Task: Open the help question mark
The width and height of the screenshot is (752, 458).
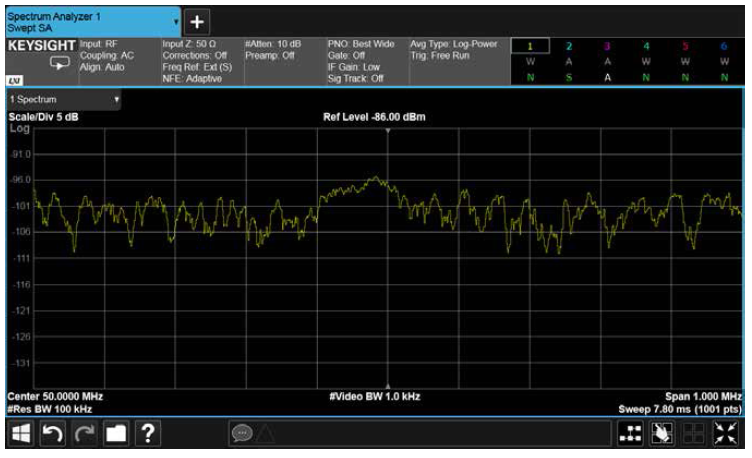Action: coord(148,434)
